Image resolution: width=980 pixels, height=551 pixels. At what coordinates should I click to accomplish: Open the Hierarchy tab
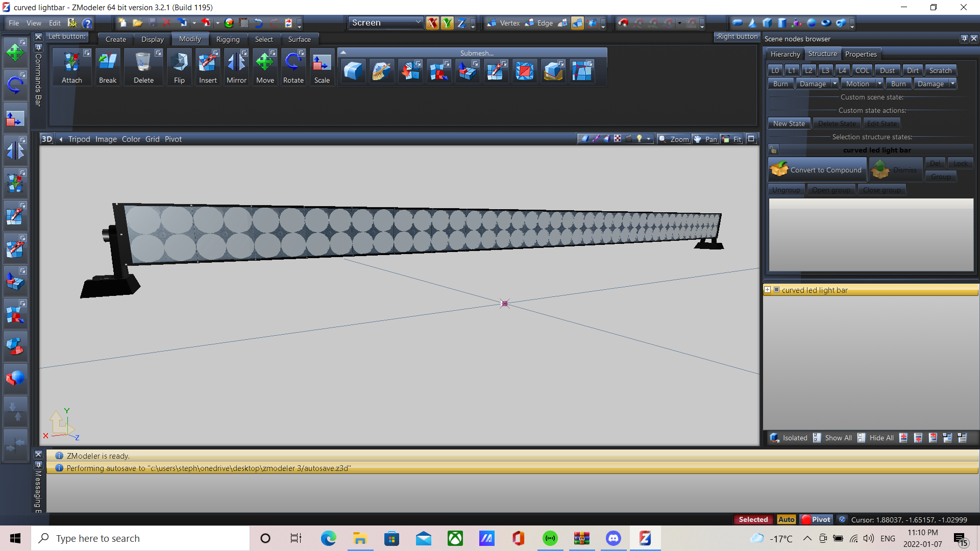point(785,54)
